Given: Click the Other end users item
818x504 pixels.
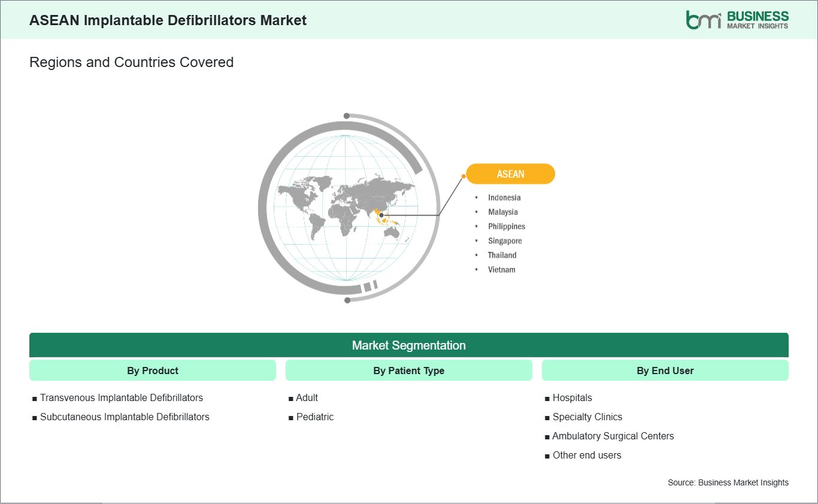Looking at the screenshot, I should pos(586,455).
